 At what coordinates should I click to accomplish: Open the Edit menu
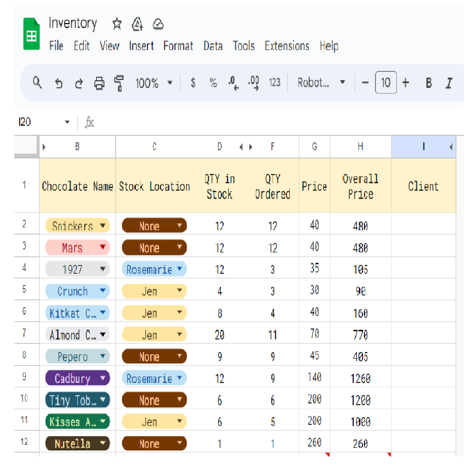[x=82, y=46]
